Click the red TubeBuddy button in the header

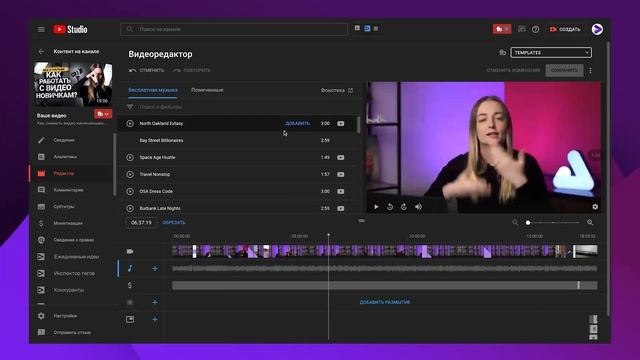(x=502, y=29)
